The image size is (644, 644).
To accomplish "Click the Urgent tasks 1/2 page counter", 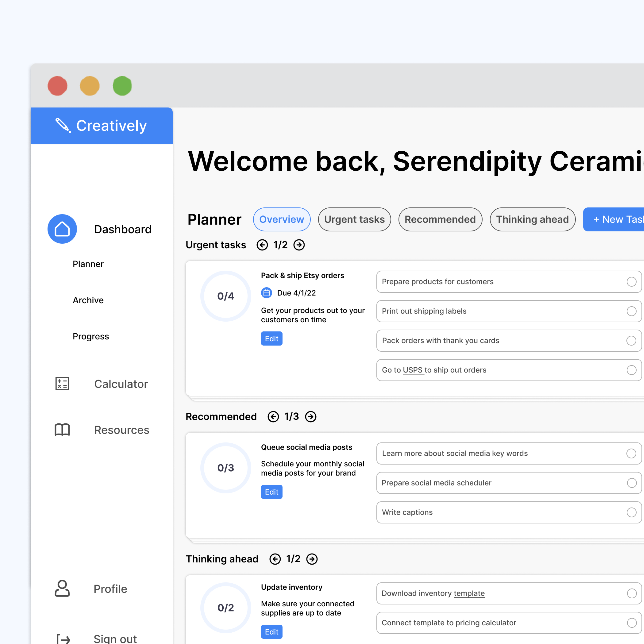I will [x=281, y=245].
